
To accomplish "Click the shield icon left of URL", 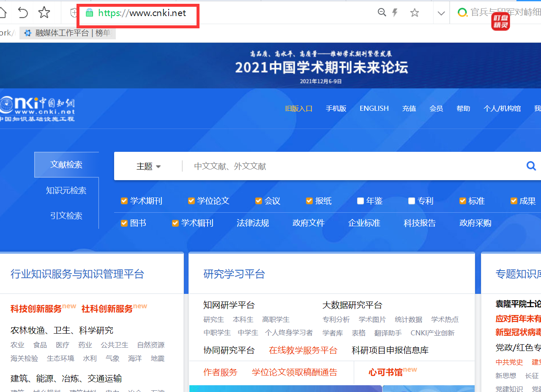I will click(73, 13).
